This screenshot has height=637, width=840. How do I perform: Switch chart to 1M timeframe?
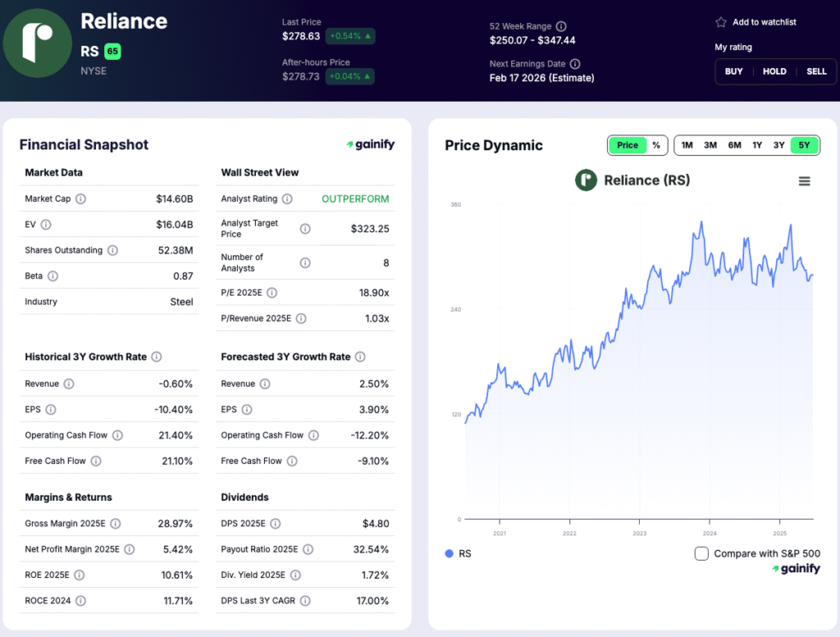point(687,144)
